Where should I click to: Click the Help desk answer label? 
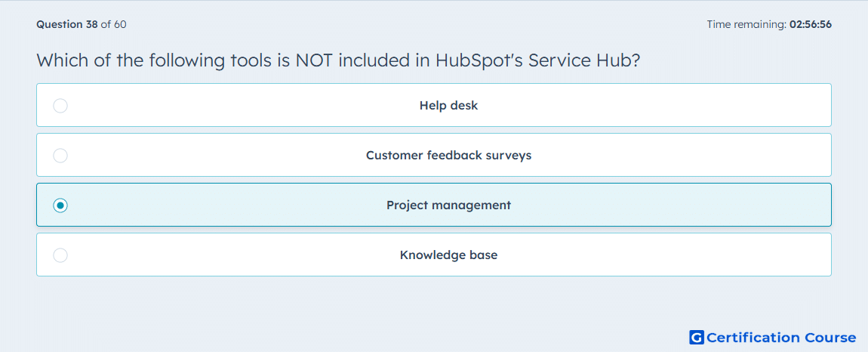[x=448, y=105]
